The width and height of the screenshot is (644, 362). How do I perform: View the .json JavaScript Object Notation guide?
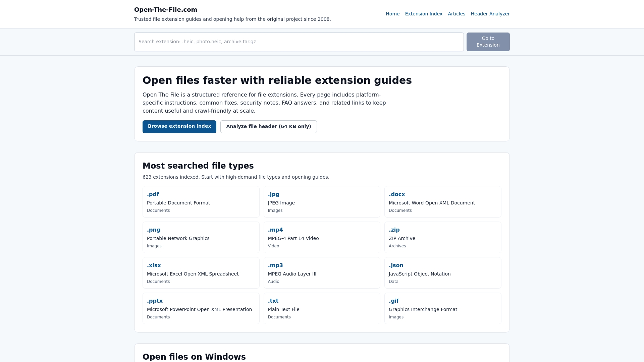coord(396,265)
